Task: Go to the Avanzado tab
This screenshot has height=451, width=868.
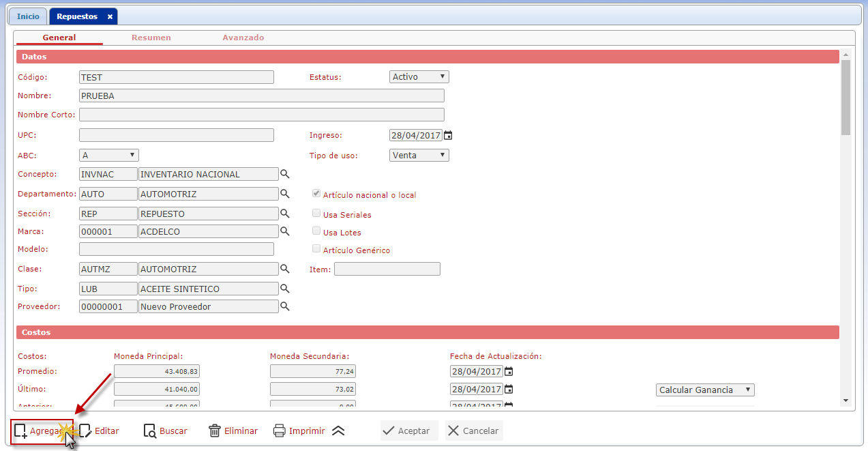Action: click(x=243, y=38)
